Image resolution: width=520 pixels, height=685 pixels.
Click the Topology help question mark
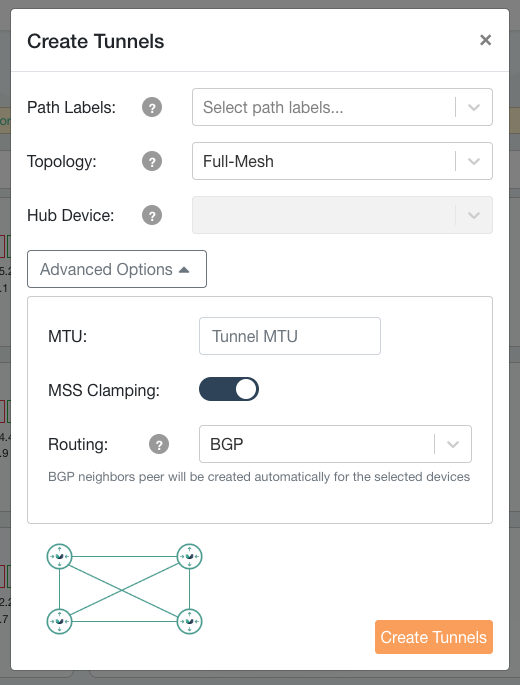pyautogui.click(x=152, y=162)
